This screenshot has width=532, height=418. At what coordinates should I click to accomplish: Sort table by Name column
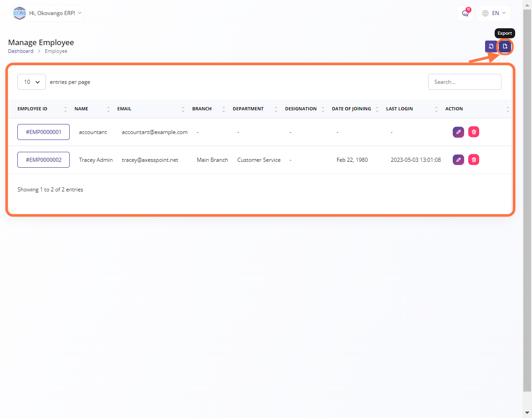[82, 109]
